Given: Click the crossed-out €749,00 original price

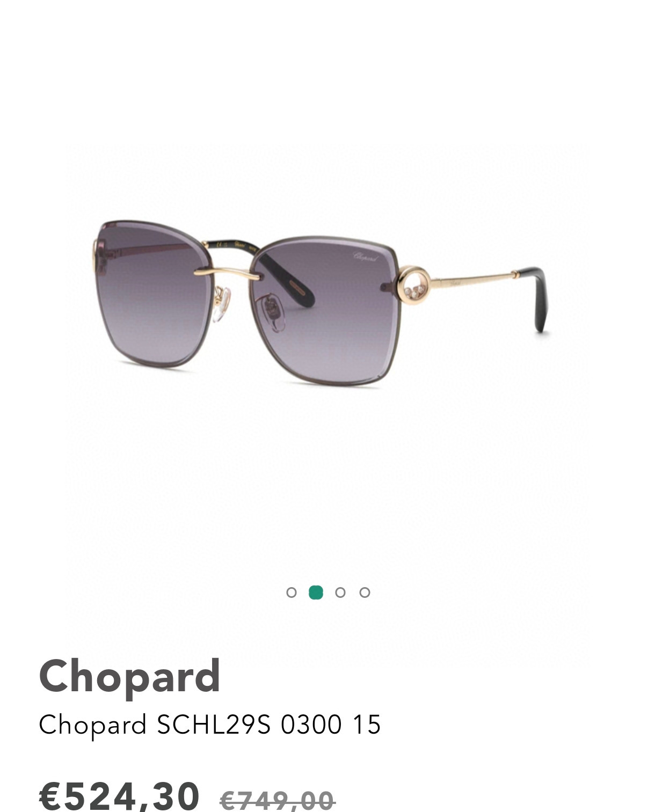Looking at the screenshot, I should coord(278,801).
